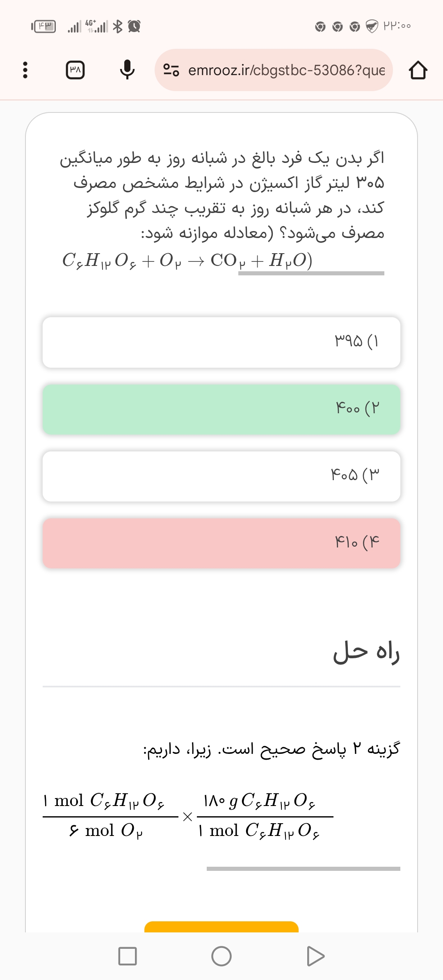Tap the Bluetooth status bar icon
The width and height of the screenshot is (443, 980).
pos(118,26)
